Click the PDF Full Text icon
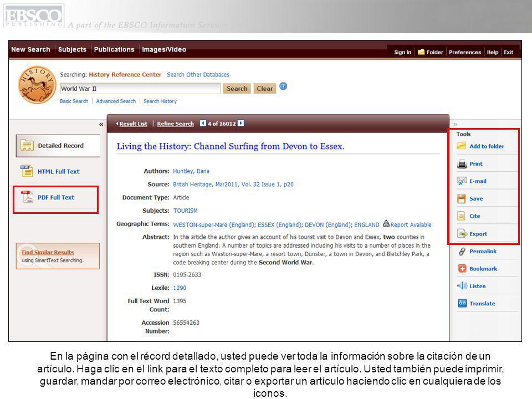 pyautogui.click(x=27, y=197)
